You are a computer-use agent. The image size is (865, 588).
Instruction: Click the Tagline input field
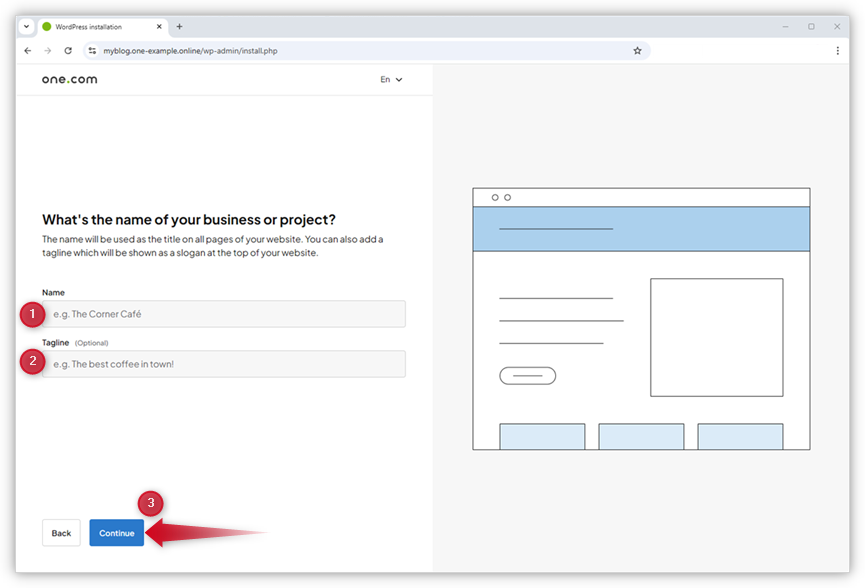(222, 363)
